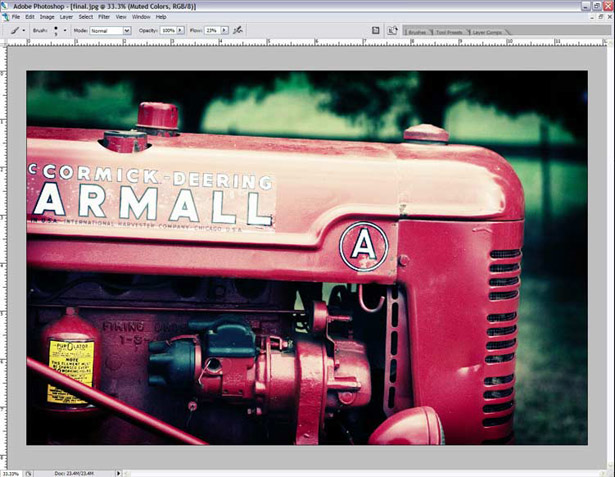Click the tractor photo on the canvas
615x477 pixels.
point(307,258)
